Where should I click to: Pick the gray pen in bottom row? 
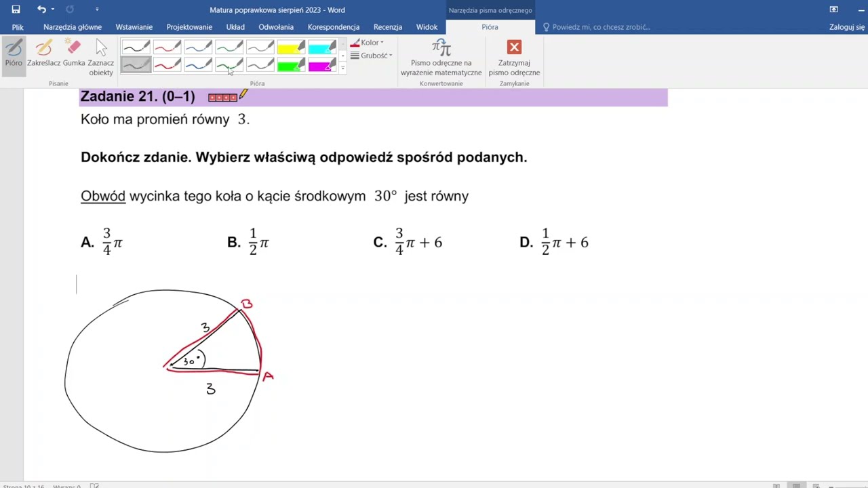click(260, 65)
